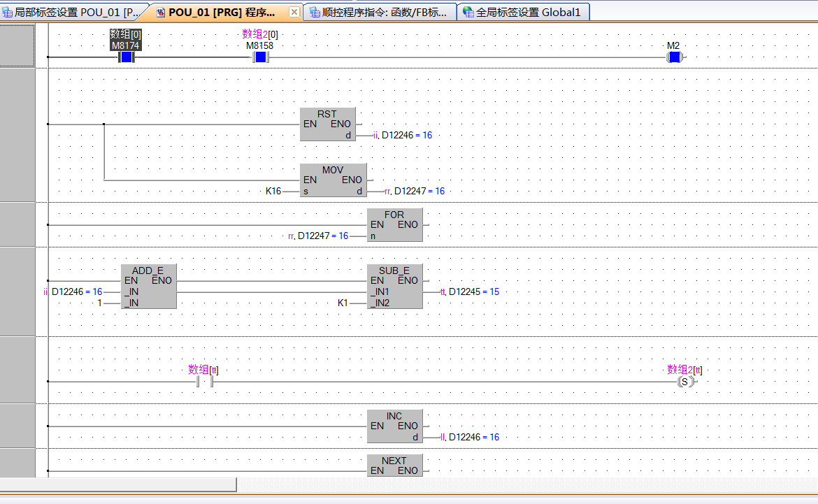
Task: Select the M8158 contact
Action: [260, 57]
